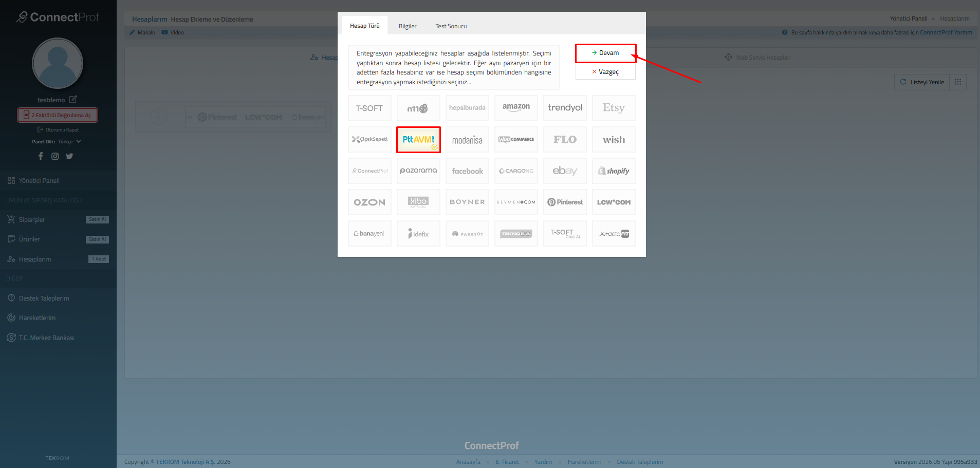The image size is (980, 468).
Task: Select the ÇiçekSepeti marketplace tile
Action: point(369,140)
